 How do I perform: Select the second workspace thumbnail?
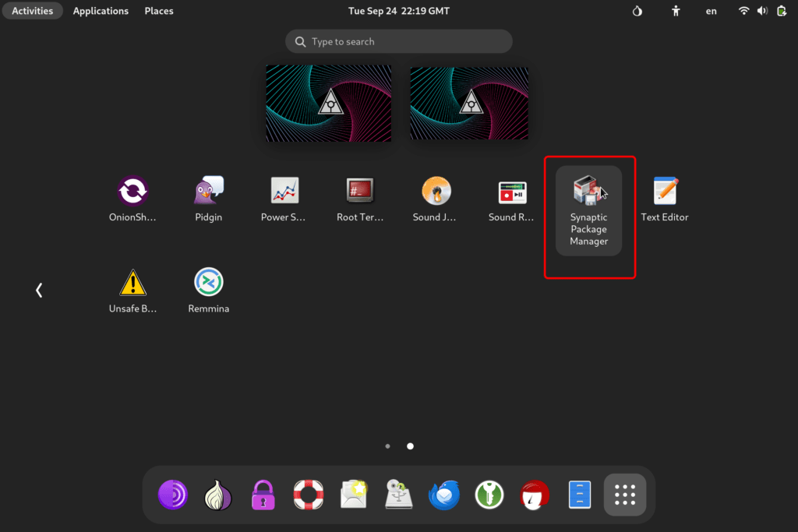pyautogui.click(x=469, y=104)
